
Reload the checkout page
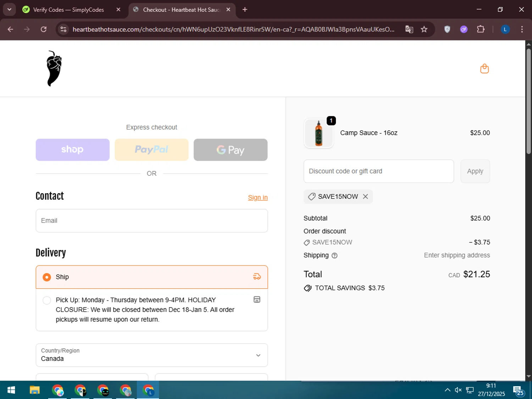tap(44, 29)
